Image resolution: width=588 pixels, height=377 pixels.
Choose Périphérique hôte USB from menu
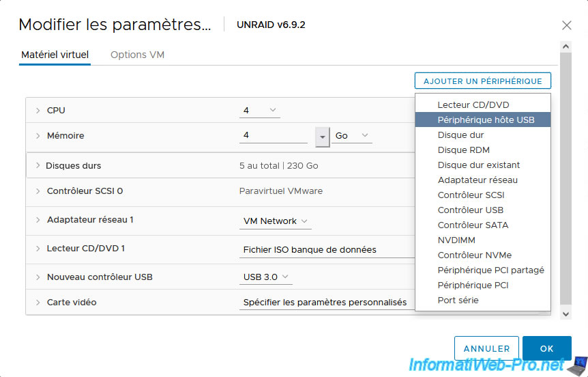coord(486,120)
